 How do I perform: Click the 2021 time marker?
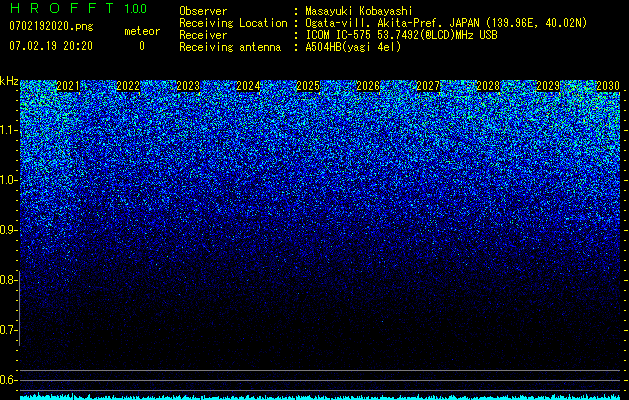[68, 86]
